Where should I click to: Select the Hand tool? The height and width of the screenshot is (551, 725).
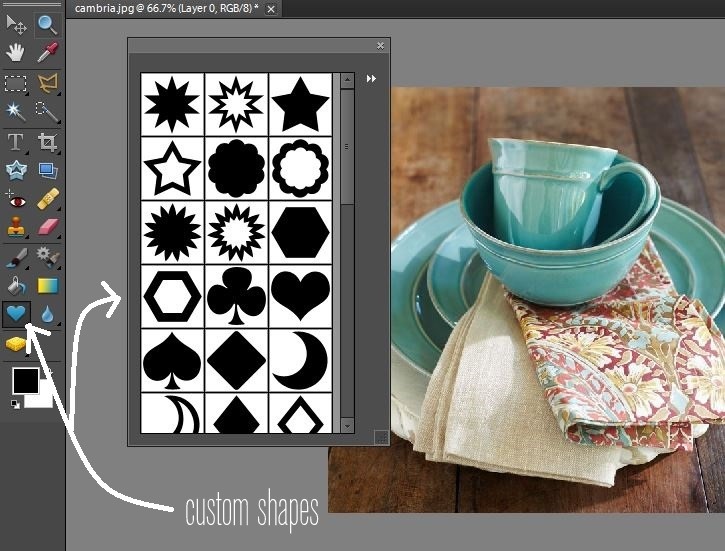[x=16, y=52]
